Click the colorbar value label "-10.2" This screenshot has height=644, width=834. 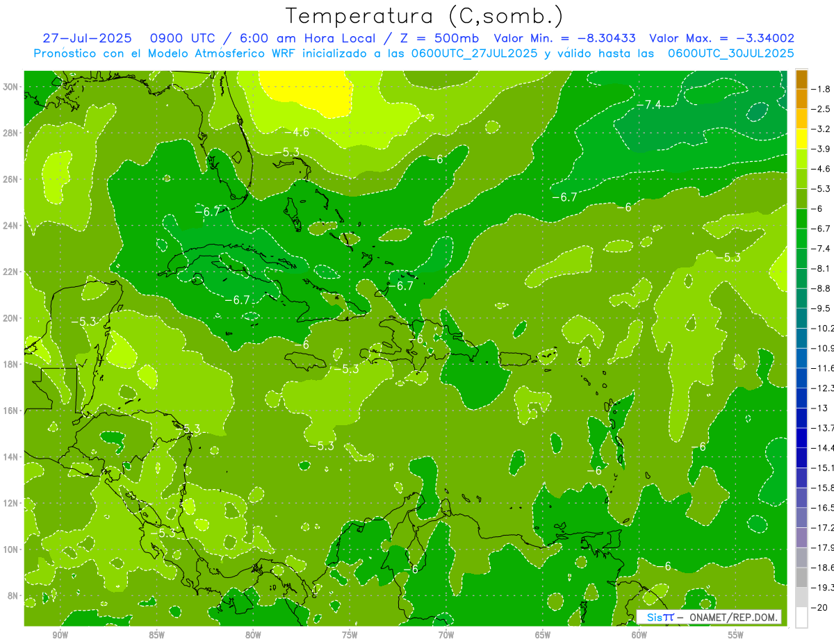click(x=823, y=328)
